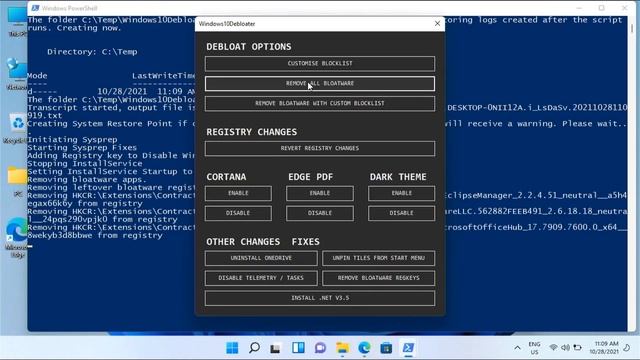Click Remove All Bloatware button
This screenshot has width=640, height=360.
point(320,84)
